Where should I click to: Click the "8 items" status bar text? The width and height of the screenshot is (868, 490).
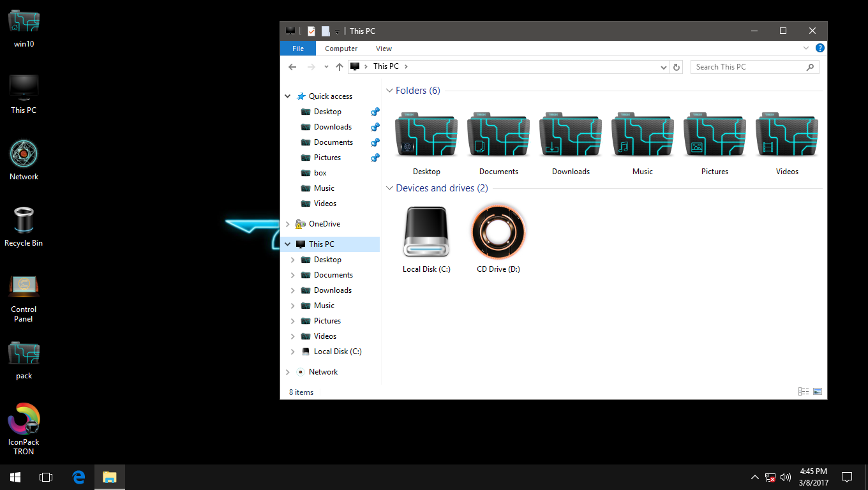pyautogui.click(x=301, y=392)
